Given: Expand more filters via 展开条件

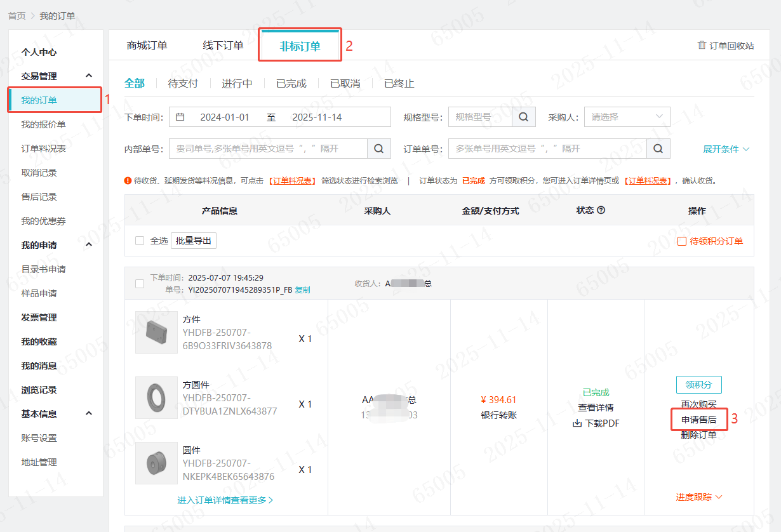Looking at the screenshot, I should pos(726,149).
